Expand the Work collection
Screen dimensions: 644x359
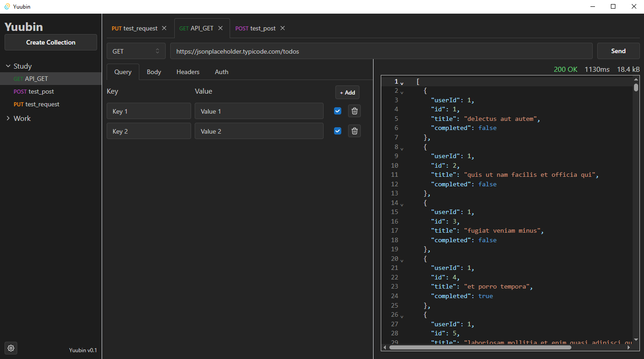(8, 119)
